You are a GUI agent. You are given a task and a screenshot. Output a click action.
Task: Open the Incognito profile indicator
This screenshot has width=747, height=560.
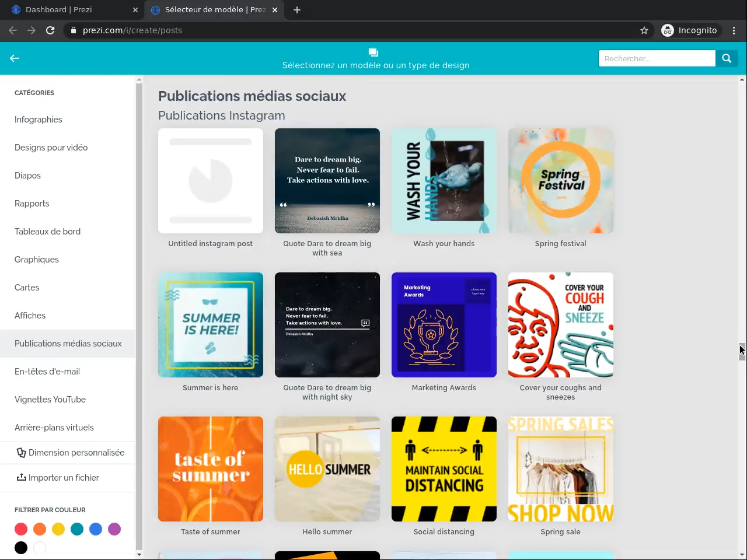pyautogui.click(x=689, y=30)
